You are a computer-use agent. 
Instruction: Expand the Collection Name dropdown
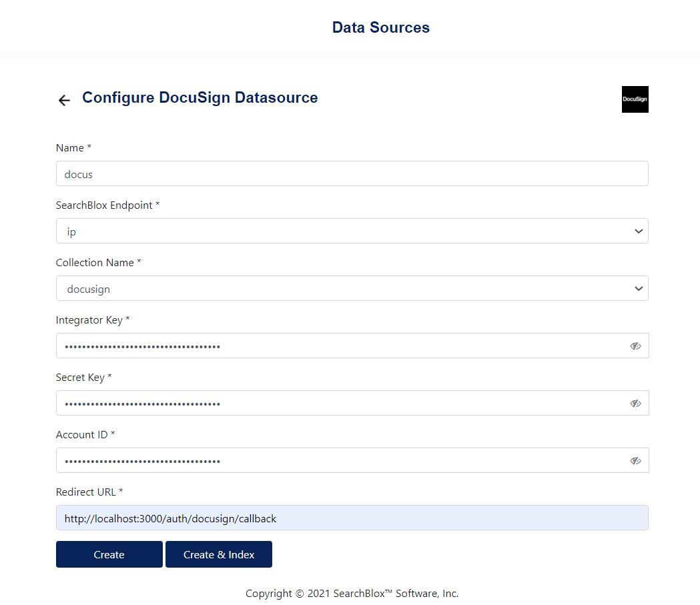click(352, 288)
